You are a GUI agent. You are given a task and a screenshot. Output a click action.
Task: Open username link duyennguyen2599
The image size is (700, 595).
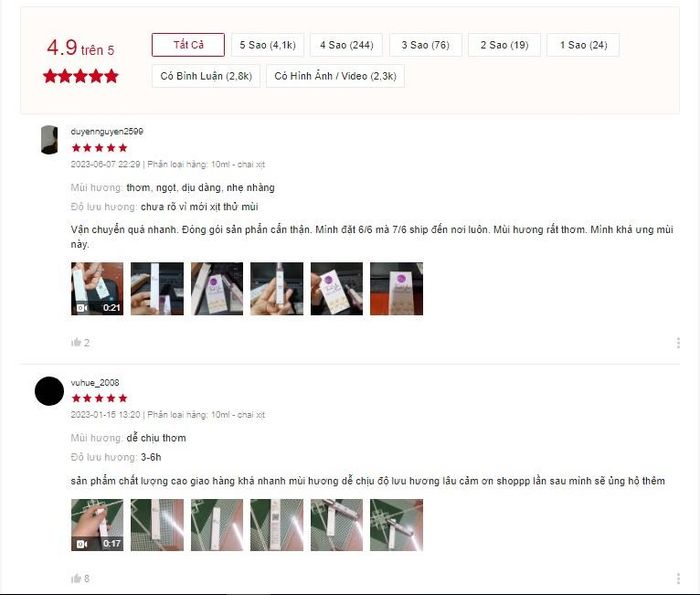(x=107, y=131)
